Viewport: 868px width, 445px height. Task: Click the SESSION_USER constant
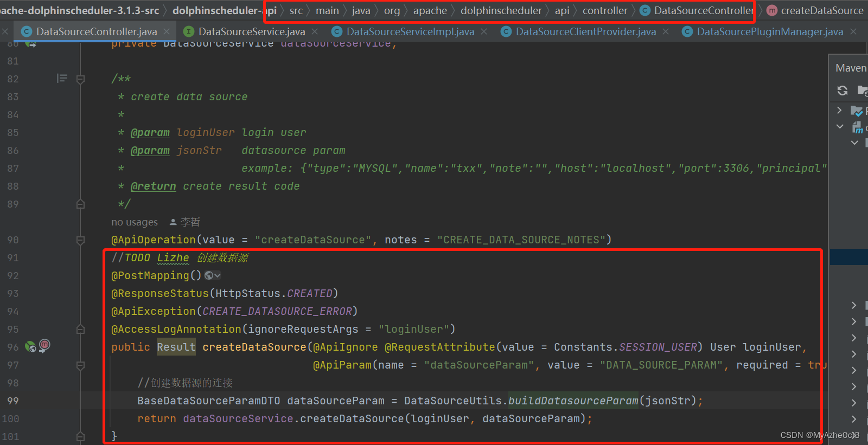pyautogui.click(x=658, y=347)
